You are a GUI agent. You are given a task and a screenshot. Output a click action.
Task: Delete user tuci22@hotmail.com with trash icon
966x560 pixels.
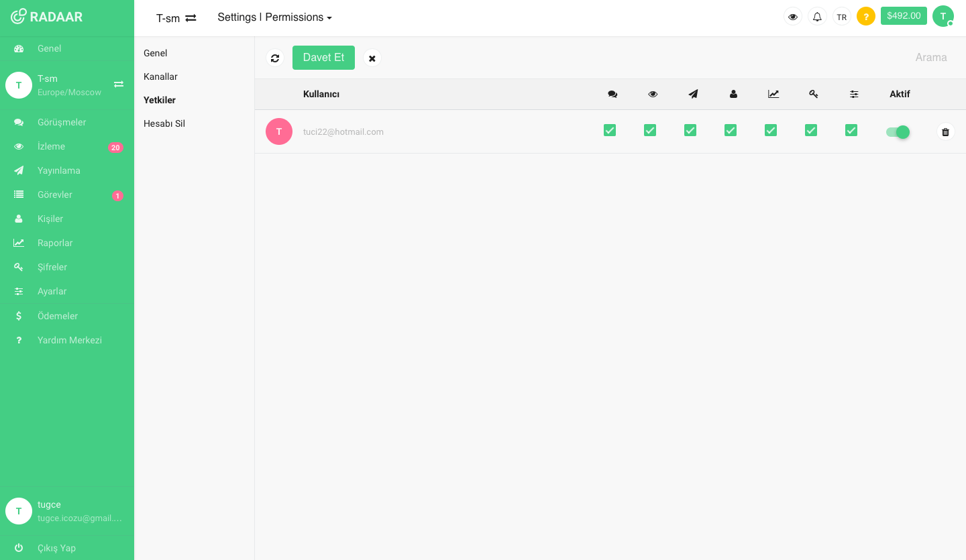click(945, 131)
